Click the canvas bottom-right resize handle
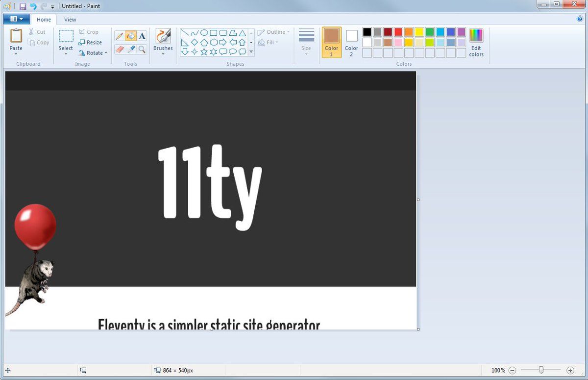The width and height of the screenshot is (588, 380). click(x=418, y=329)
